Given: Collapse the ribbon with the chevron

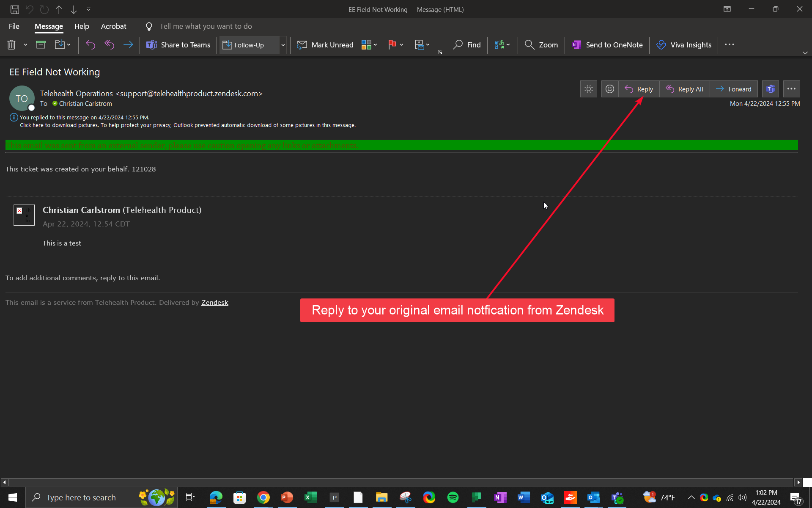Looking at the screenshot, I should click(x=805, y=53).
